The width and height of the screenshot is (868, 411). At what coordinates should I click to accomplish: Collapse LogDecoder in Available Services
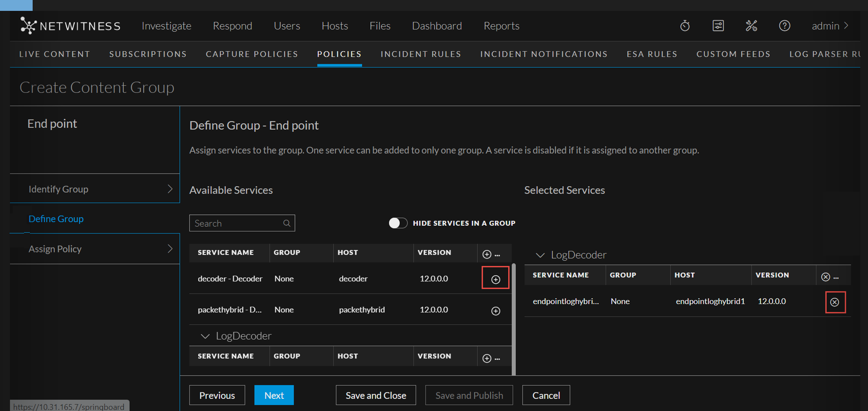[x=205, y=336]
